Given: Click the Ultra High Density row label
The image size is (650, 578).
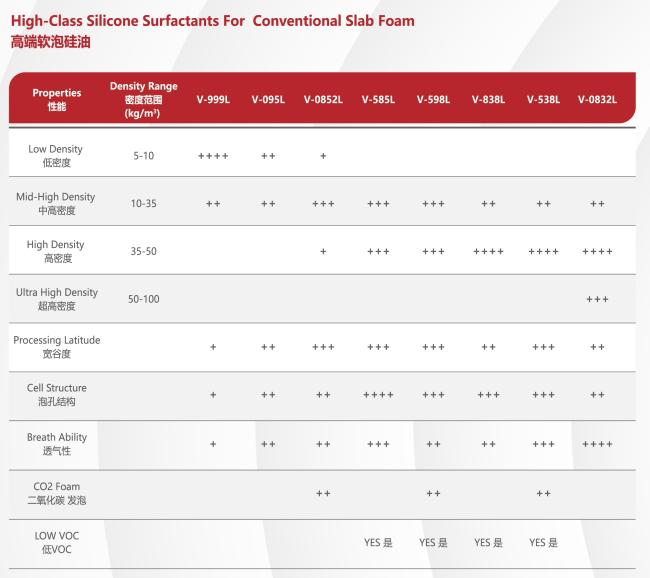Looking at the screenshot, I should [x=57, y=299].
